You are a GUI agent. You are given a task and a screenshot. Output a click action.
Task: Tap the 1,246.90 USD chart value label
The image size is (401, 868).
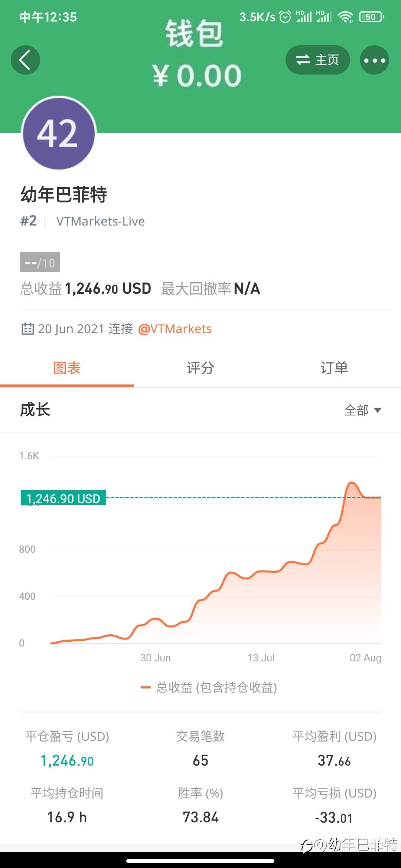63,498
